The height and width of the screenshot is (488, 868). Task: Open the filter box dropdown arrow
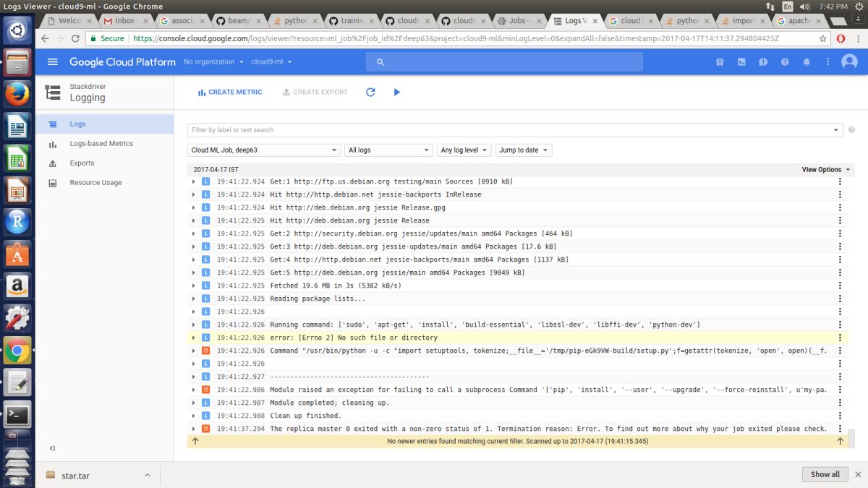pos(837,130)
